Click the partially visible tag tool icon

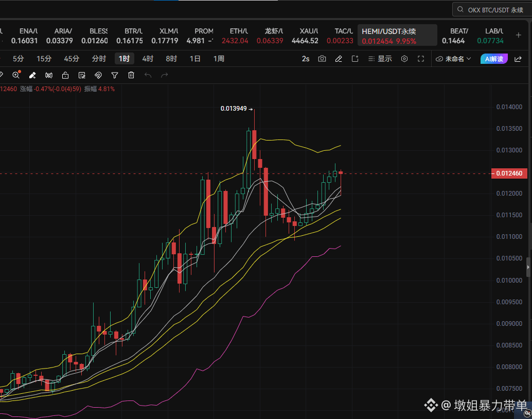point(2,75)
